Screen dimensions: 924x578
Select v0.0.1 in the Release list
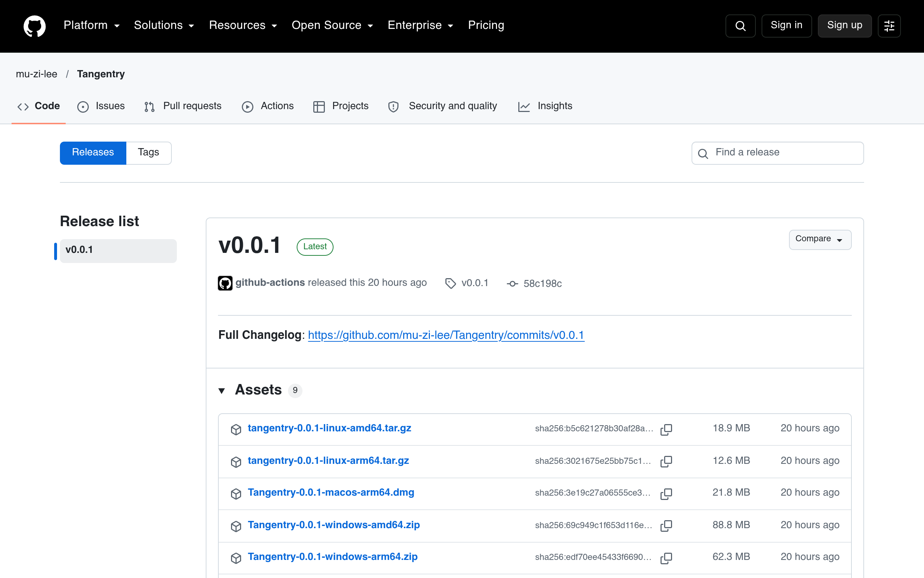tap(118, 251)
